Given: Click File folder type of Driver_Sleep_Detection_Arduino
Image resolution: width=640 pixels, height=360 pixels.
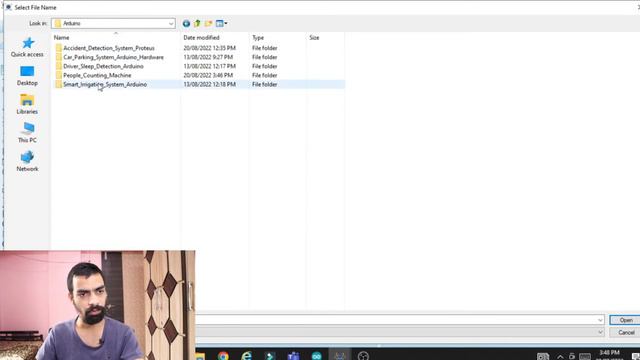Looking at the screenshot, I should tap(264, 66).
